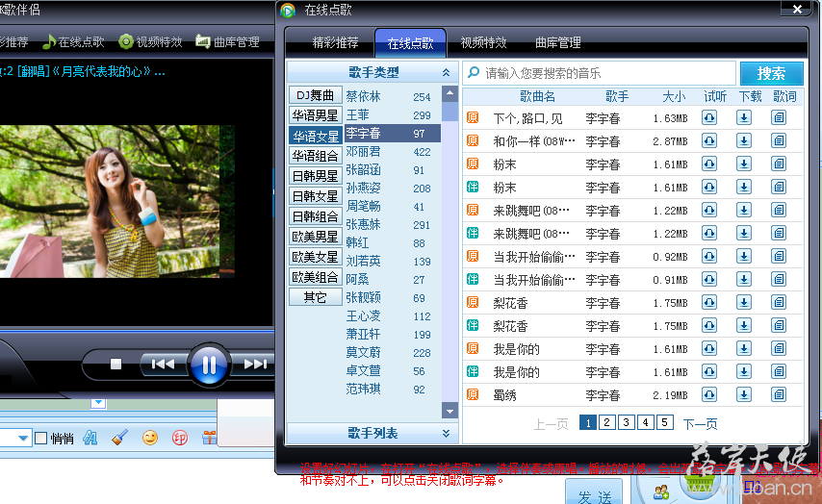
Task: Download the song 和你一样
Action: [x=744, y=141]
